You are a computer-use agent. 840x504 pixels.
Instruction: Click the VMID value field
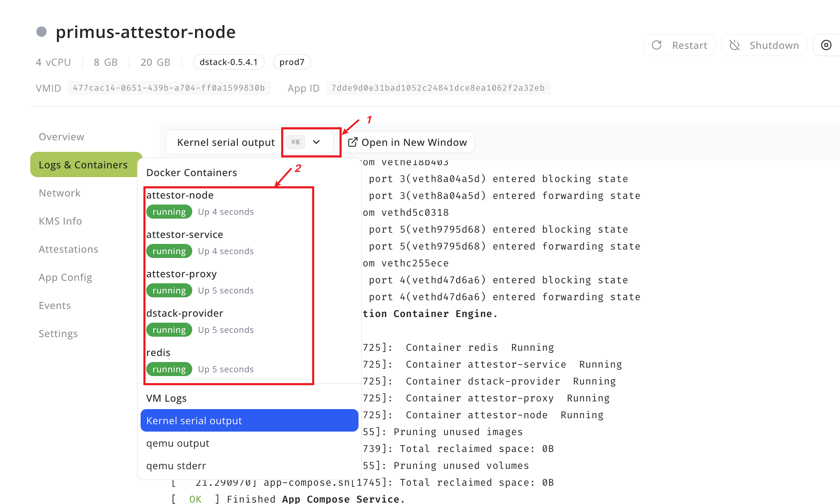coord(169,88)
